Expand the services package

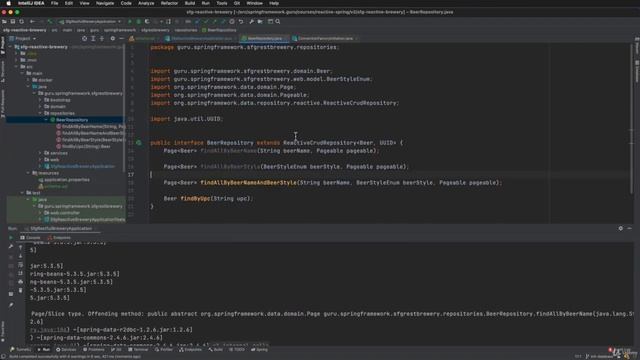pyautogui.click(x=40, y=153)
